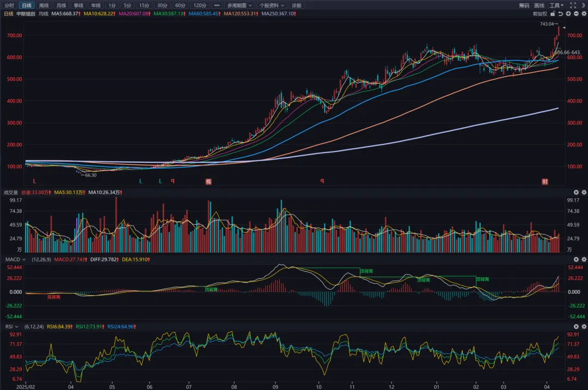Click the red L marker at chart start
Screen dimensions: 588x390
point(34,181)
